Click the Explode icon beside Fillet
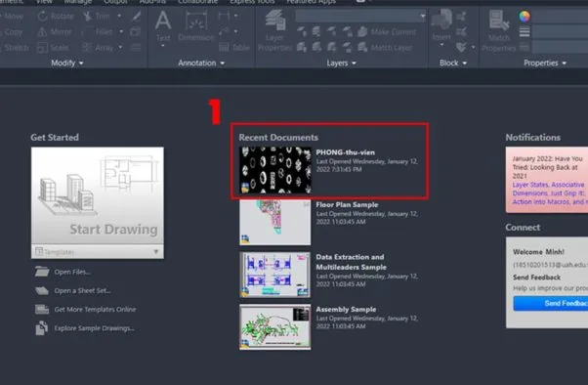 click(x=136, y=32)
